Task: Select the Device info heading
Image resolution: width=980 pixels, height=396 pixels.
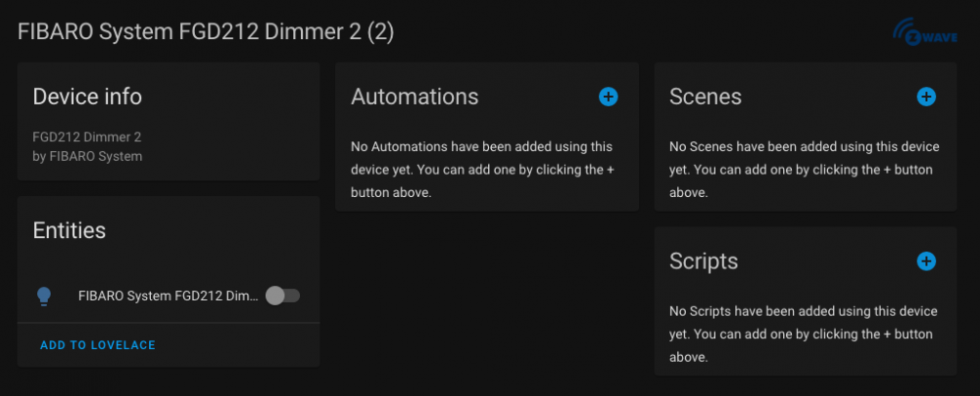Action: click(87, 96)
